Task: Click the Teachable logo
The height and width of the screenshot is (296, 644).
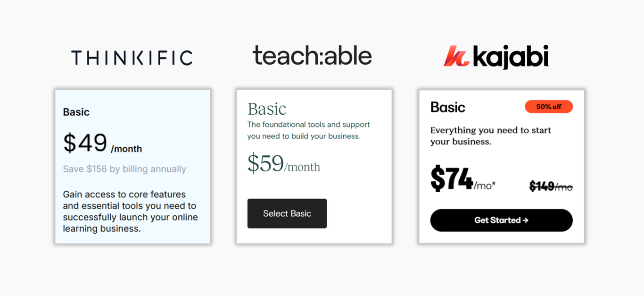Action: point(312,56)
